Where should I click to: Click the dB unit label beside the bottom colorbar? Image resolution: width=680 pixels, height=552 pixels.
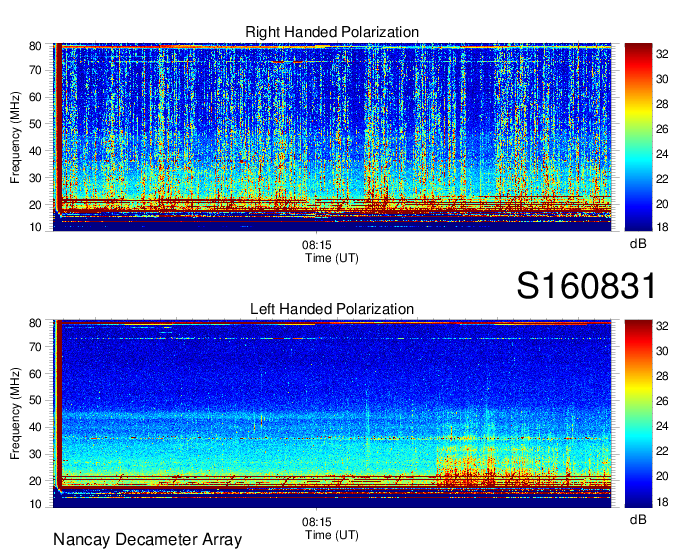tap(638, 519)
